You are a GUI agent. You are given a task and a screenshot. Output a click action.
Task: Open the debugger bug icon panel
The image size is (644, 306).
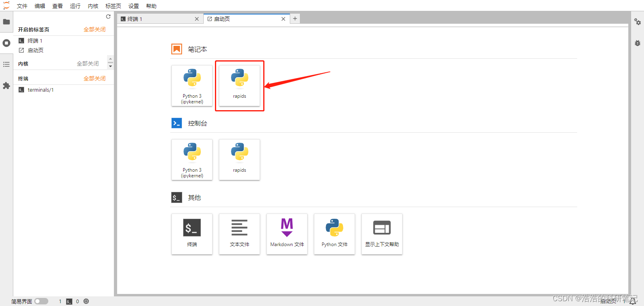coord(638,43)
